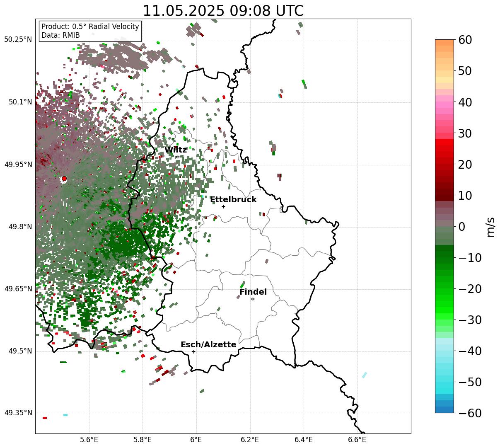
Task: Click the colorbar tick label 50
Action: pos(465,71)
